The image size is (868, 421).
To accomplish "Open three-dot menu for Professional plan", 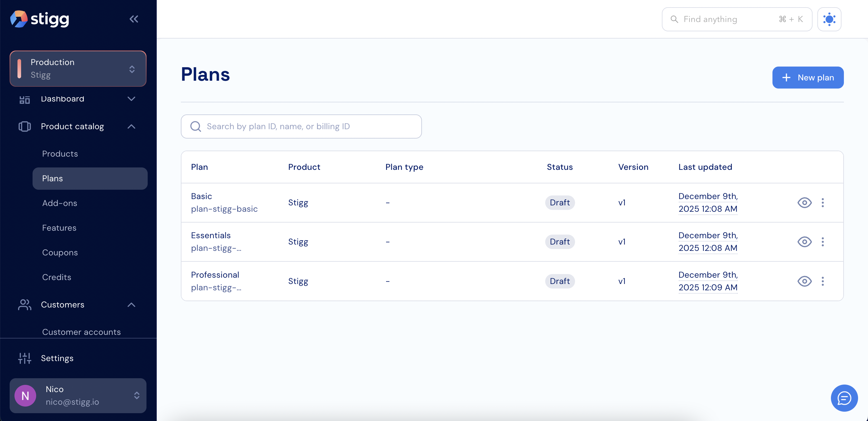I will (x=822, y=281).
